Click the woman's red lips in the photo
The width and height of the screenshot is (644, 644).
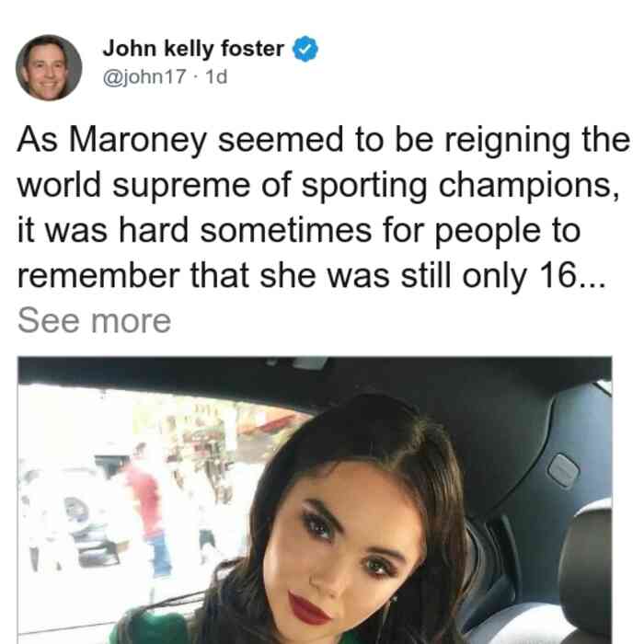(307, 609)
